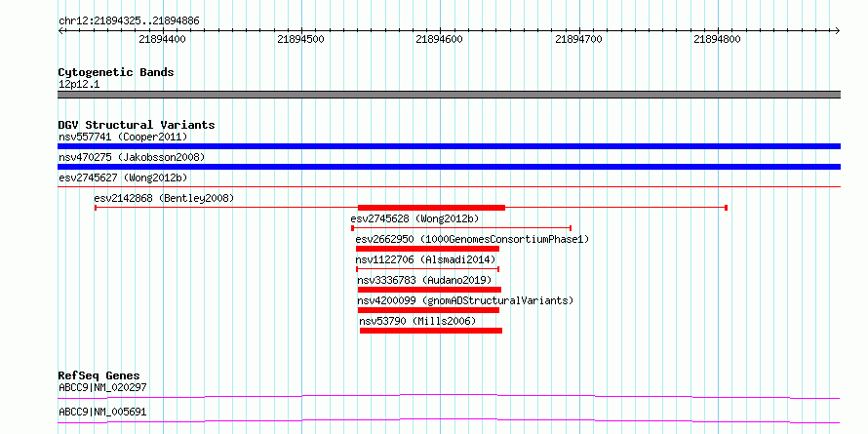Select the nsv4200099 red variant bar
Viewport: 868px width, 434px height.
click(428, 310)
